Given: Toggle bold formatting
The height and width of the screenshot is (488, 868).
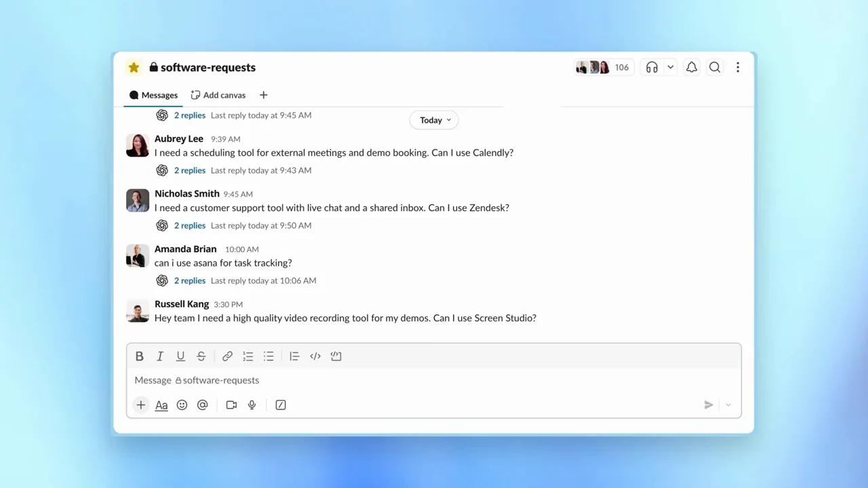Looking at the screenshot, I should [140, 356].
